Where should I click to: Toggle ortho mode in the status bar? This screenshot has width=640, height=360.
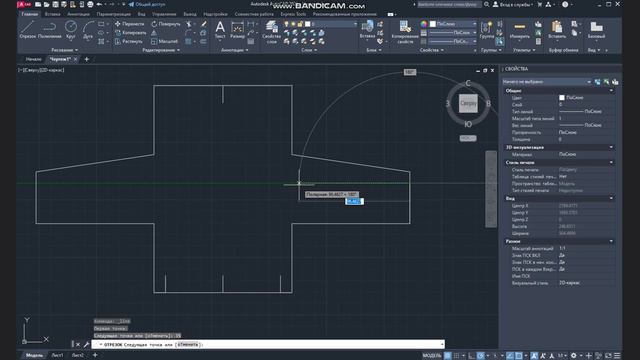coord(471,356)
